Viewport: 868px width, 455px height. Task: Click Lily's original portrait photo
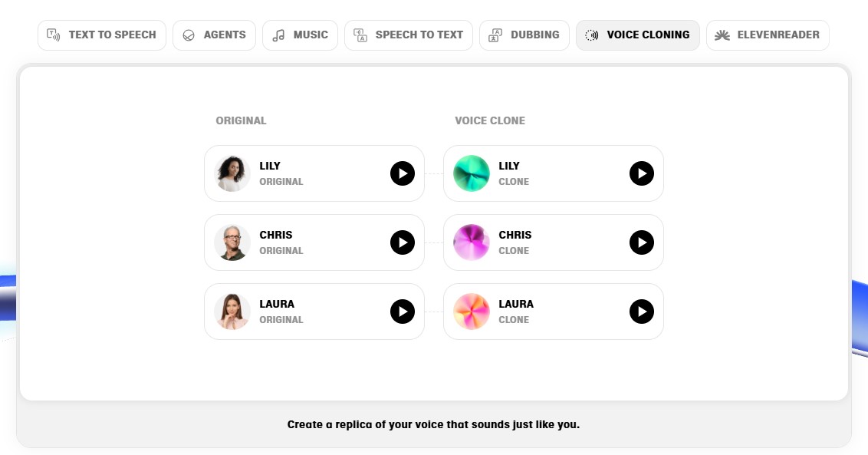coord(232,173)
